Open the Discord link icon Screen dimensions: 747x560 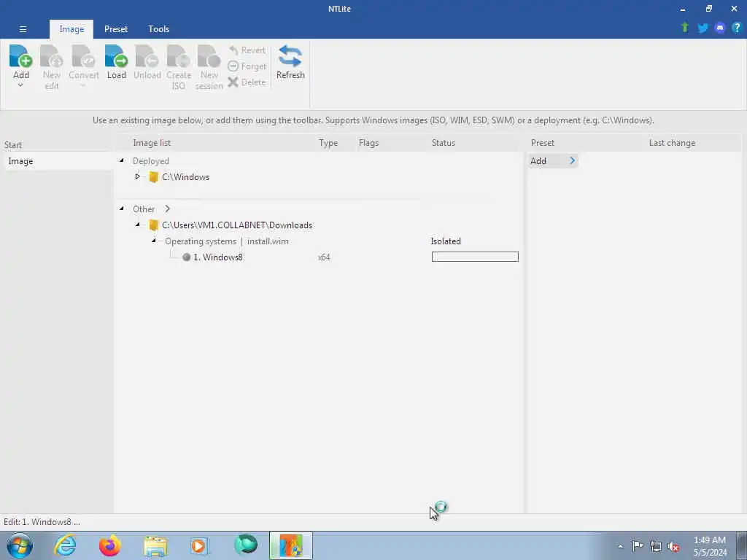click(x=720, y=28)
